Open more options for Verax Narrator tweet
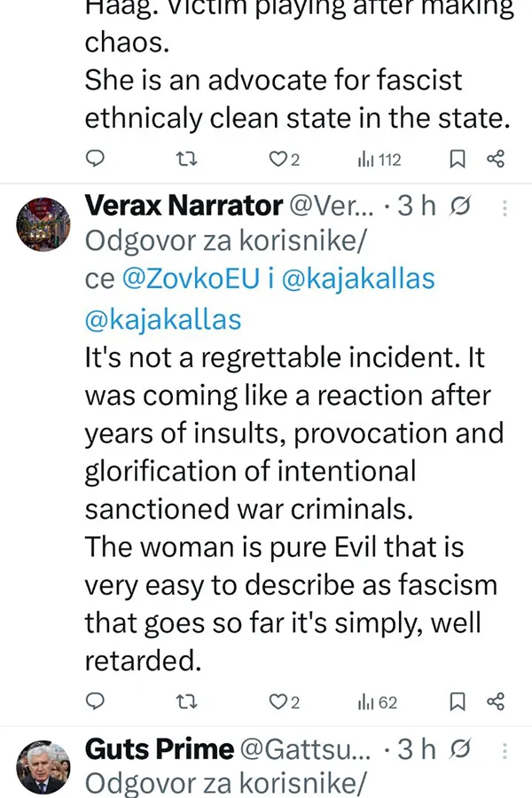Image resolution: width=532 pixels, height=798 pixels. point(505,208)
